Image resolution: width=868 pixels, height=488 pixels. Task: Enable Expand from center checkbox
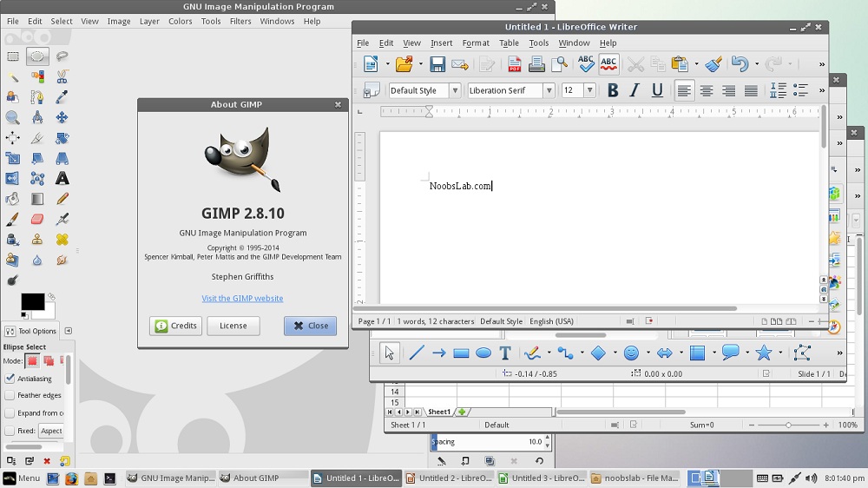pyautogui.click(x=10, y=412)
